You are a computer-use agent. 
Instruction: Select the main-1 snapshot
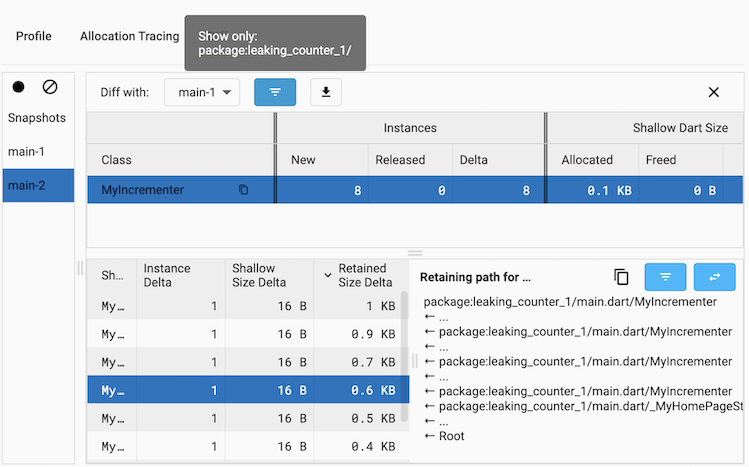point(27,152)
